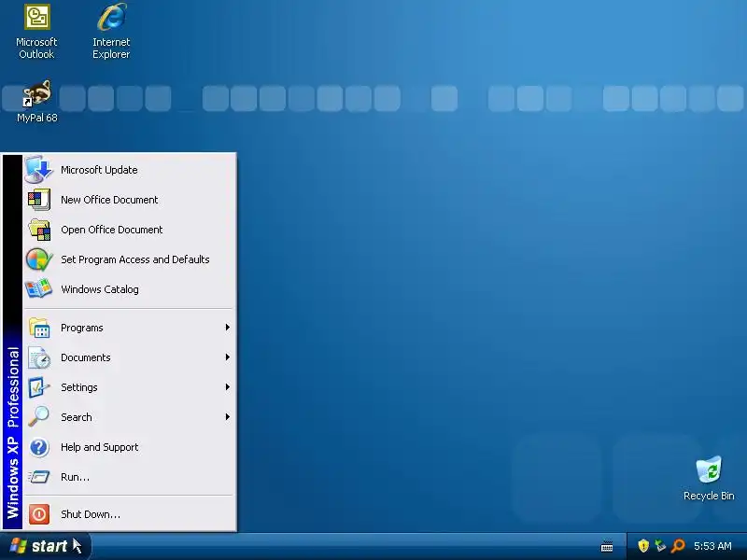This screenshot has width=747, height=560.
Task: Click the start button on taskbar
Action: click(45, 546)
